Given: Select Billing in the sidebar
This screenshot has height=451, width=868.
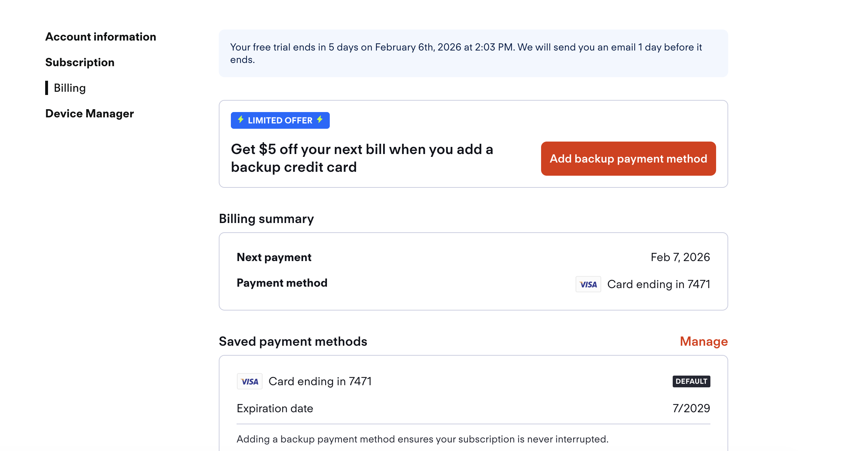Looking at the screenshot, I should tap(70, 88).
